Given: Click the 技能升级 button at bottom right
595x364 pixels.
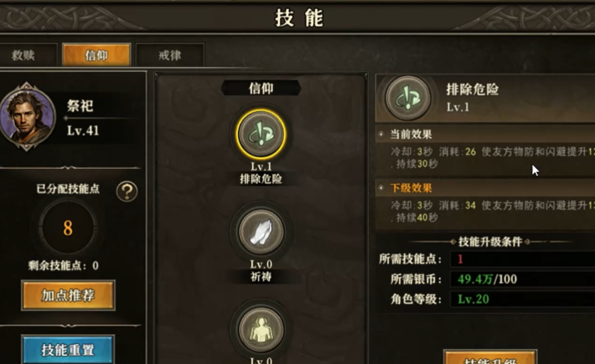Looking at the screenshot, I should pos(490,358).
